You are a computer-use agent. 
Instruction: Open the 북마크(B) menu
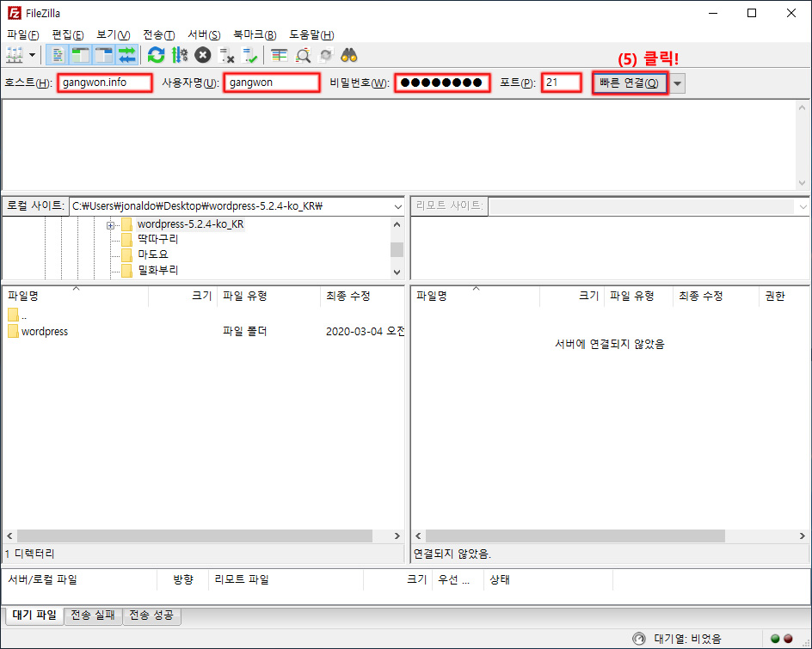point(255,34)
